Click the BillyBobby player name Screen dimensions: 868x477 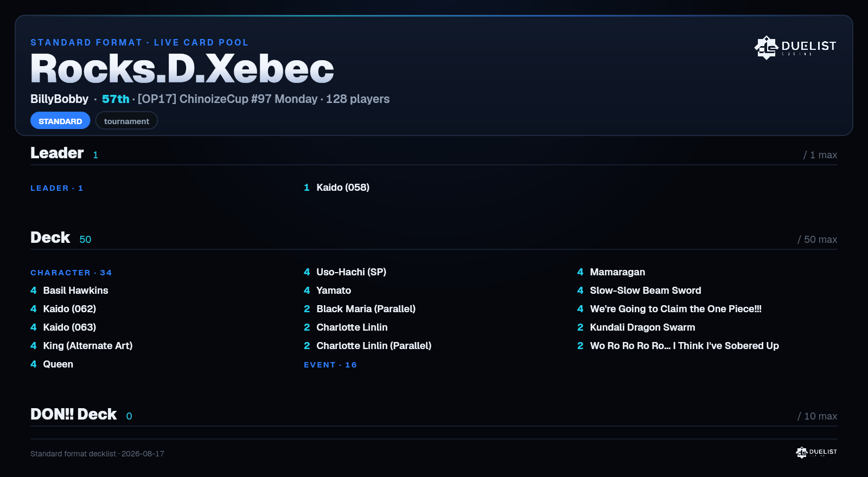point(59,99)
